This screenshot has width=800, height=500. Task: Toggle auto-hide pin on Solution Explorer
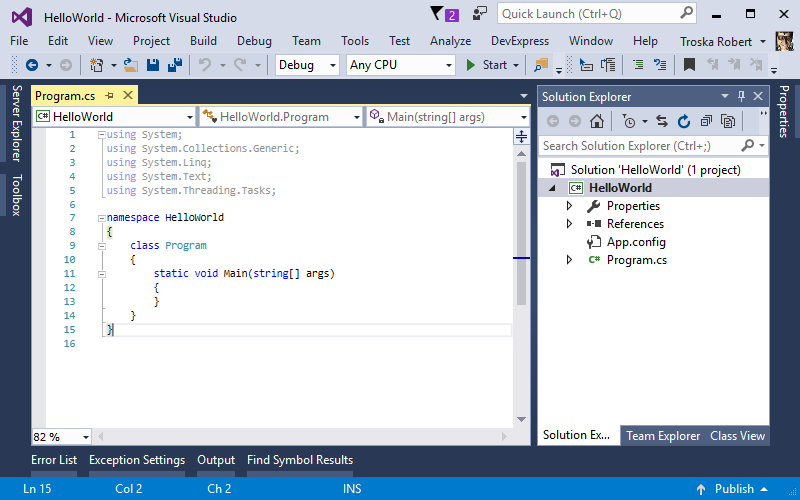coord(741,95)
